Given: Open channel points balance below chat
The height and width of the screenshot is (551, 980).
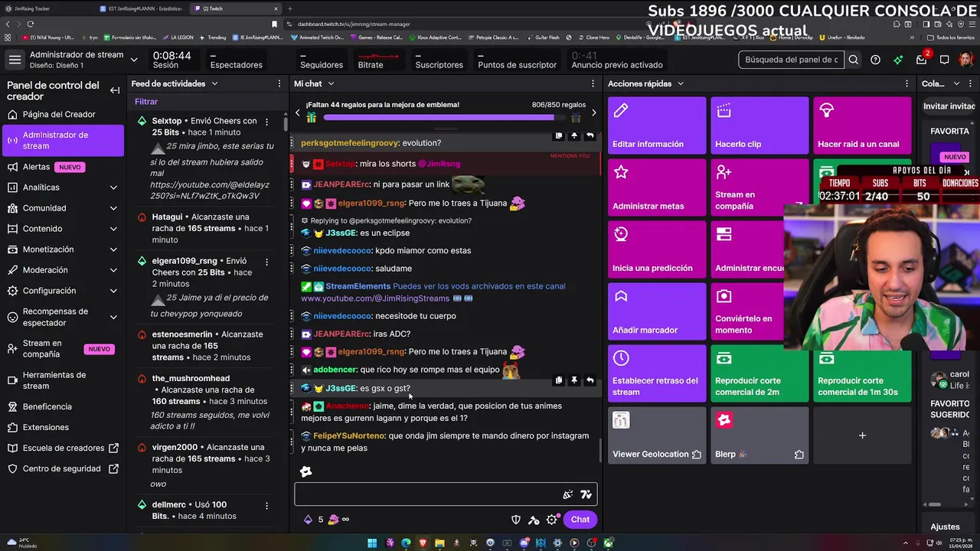Looking at the screenshot, I should 314,520.
